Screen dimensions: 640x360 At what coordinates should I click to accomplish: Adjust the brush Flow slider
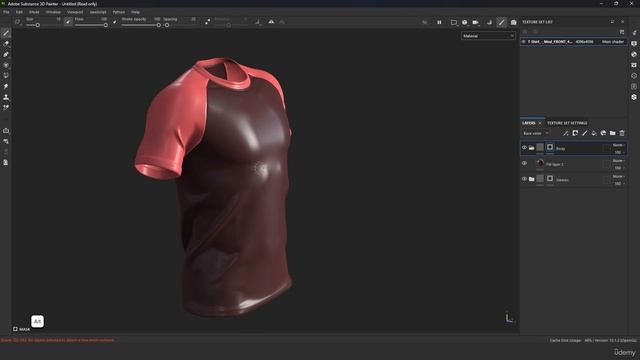pyautogui.click(x=91, y=25)
